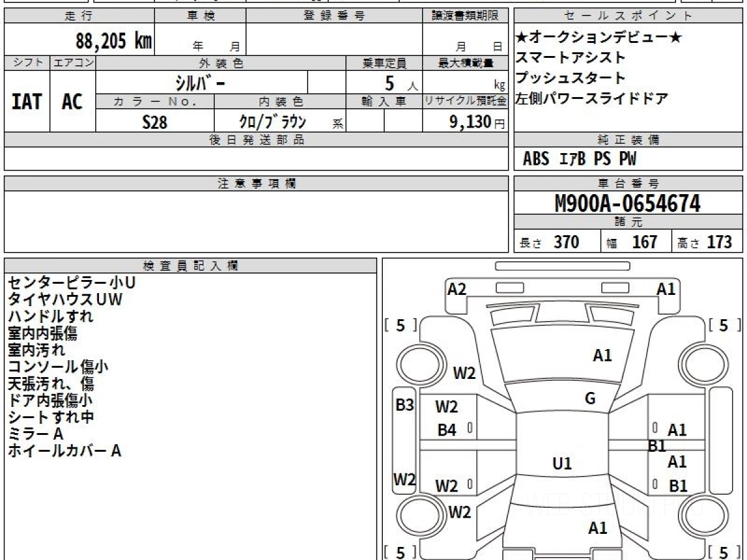
Task: Click the height value 高さ 173
Action: (x=705, y=242)
